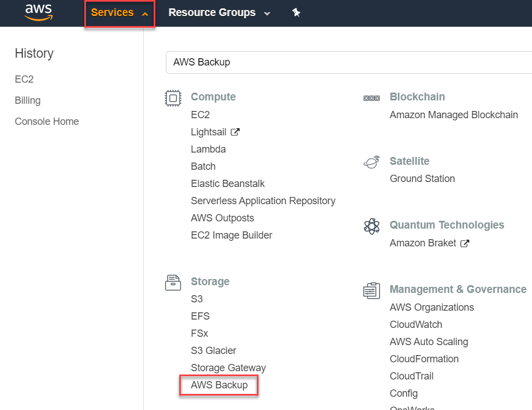Screen dimensions: 532x410
Task: Open Billing from History list
Action: [x=28, y=100]
